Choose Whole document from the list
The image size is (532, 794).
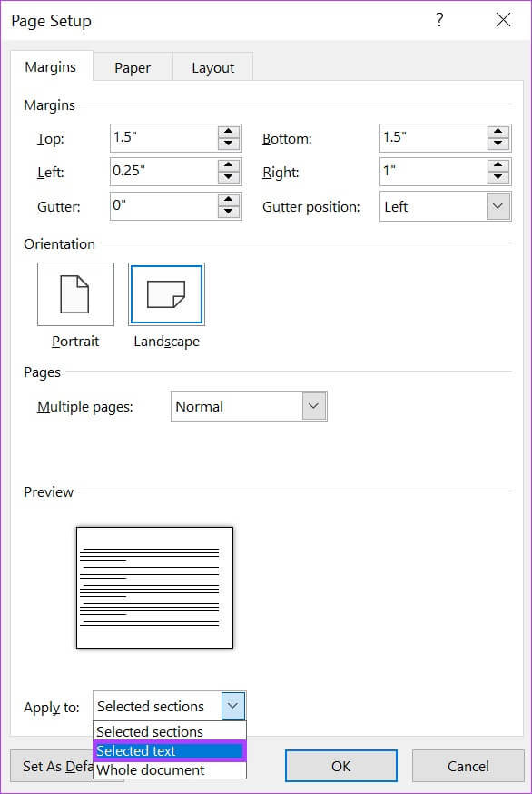coord(170,770)
